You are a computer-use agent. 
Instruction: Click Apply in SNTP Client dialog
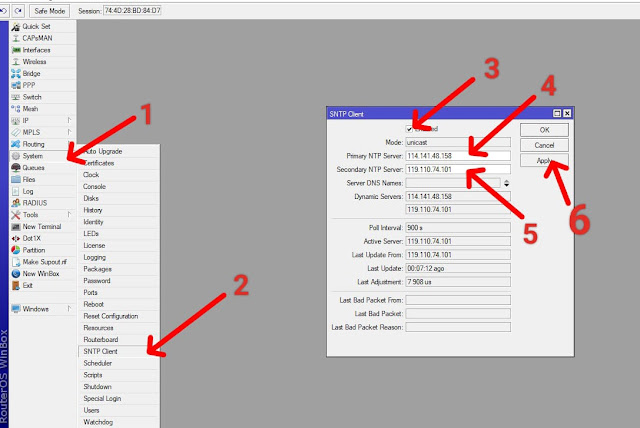click(544, 160)
